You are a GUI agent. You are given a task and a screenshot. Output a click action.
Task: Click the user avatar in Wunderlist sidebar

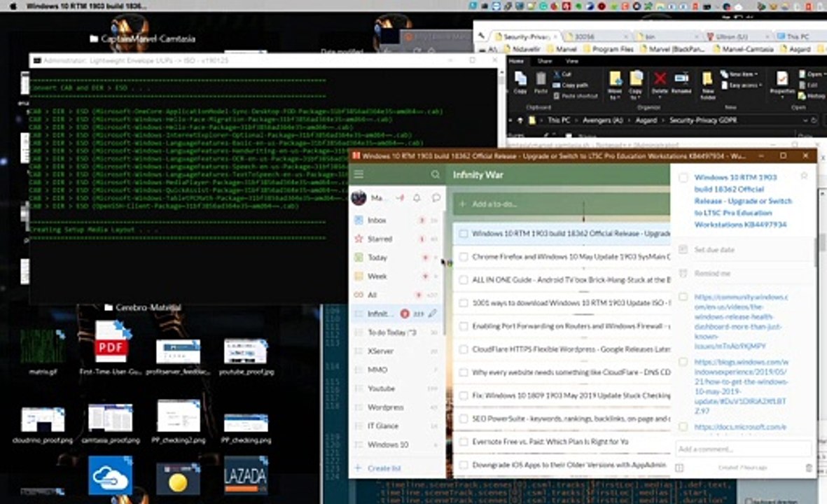(x=359, y=197)
